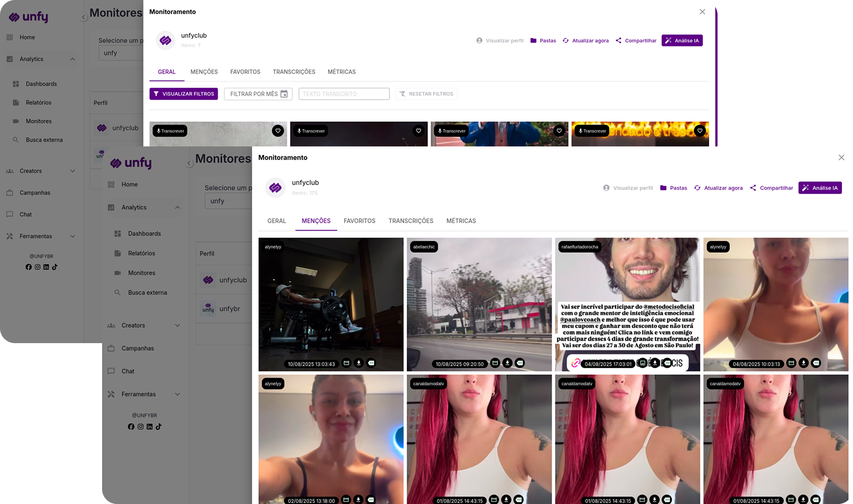Expand Creators in back window sidebar

coord(73,171)
